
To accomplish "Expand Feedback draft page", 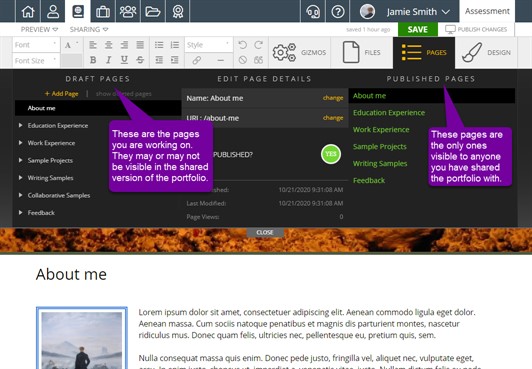I will [x=20, y=213].
